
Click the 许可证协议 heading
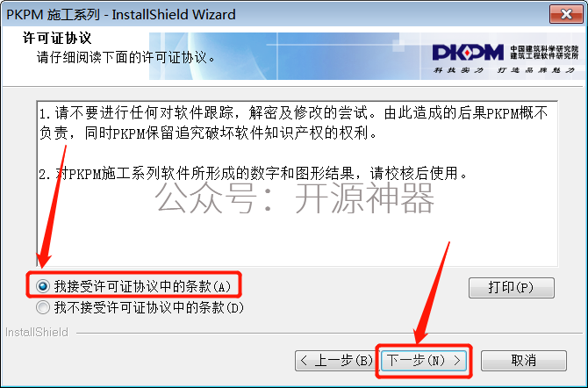57,38
